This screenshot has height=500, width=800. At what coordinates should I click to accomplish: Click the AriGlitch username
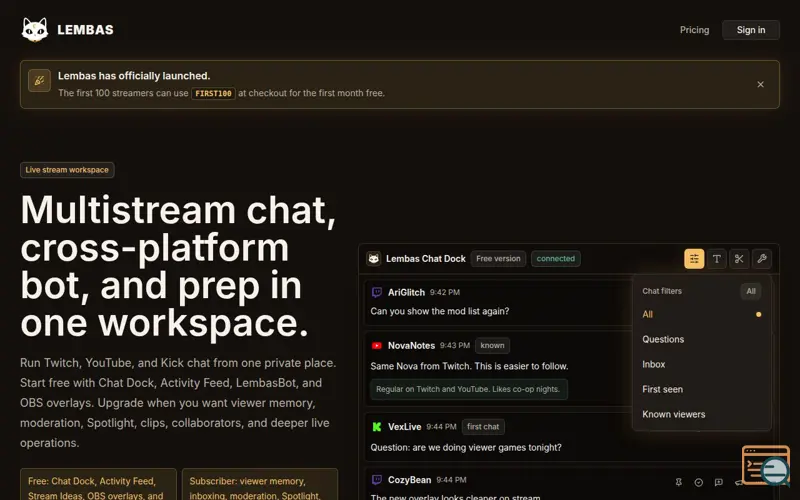point(406,292)
